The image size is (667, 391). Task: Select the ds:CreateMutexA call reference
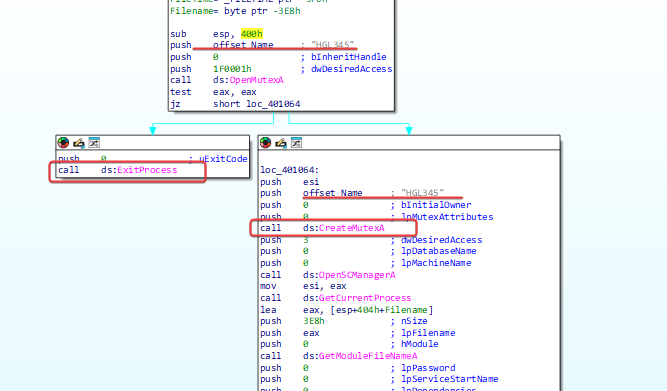344,228
